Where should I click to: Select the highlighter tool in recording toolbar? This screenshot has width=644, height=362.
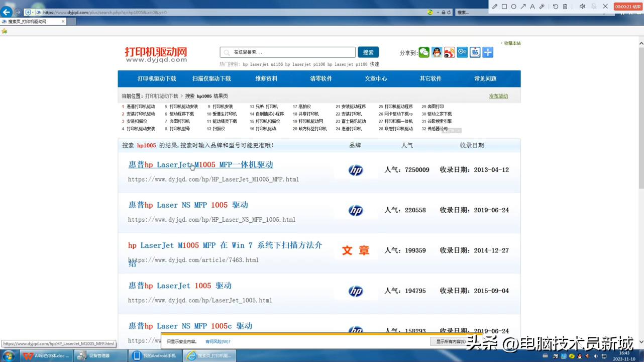click(542, 7)
